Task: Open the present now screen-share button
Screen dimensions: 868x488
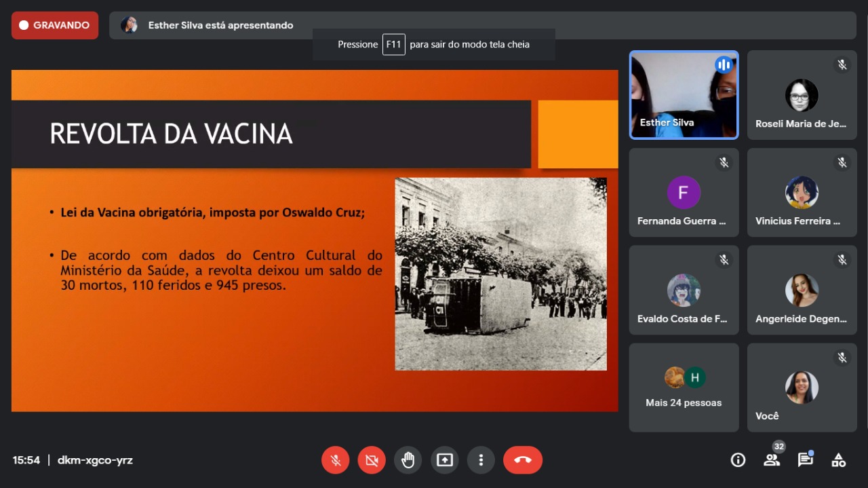Action: [444, 460]
